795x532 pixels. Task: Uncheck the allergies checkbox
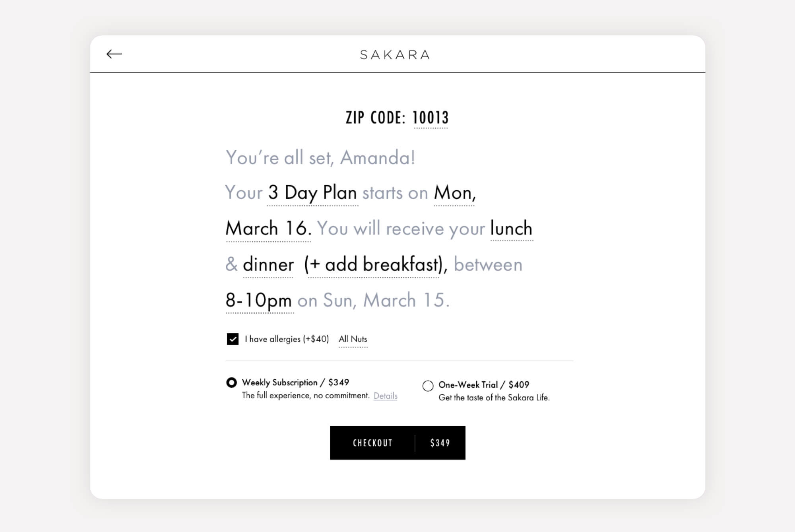(233, 339)
